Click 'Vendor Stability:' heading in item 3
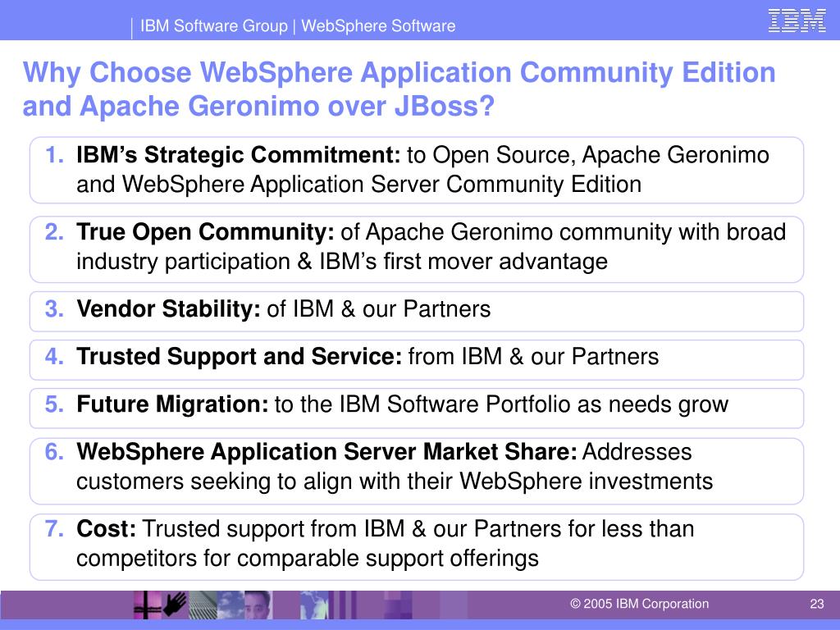Screen dimensions: 840x630 pyautogui.click(x=168, y=309)
